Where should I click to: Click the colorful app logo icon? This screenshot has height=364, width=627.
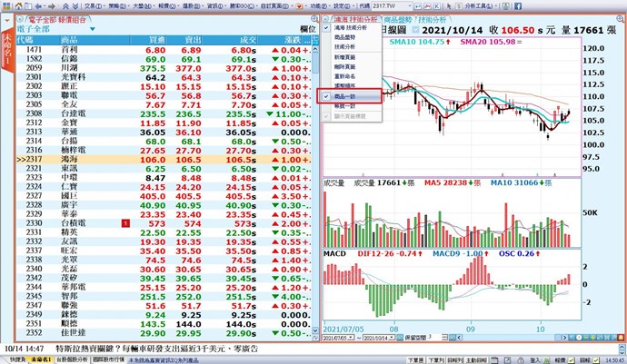tap(6, 6)
